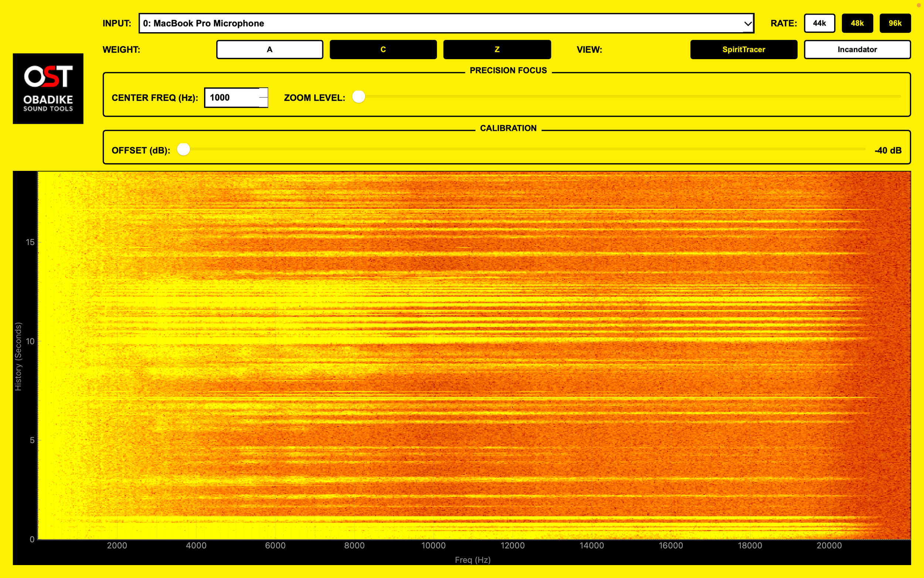Screen dimensions: 924x578
Task: Choose Z weighting
Action: tap(497, 49)
